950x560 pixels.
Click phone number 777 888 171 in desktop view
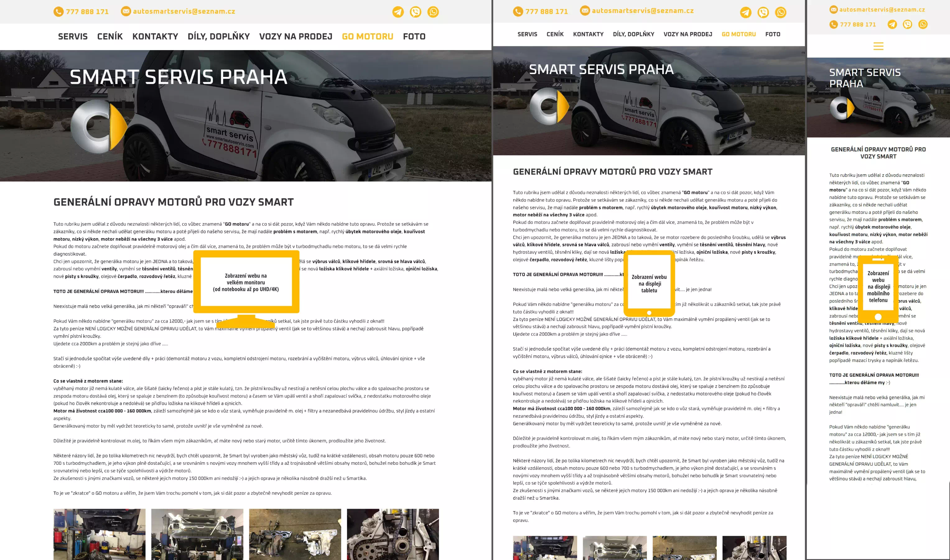87,12
